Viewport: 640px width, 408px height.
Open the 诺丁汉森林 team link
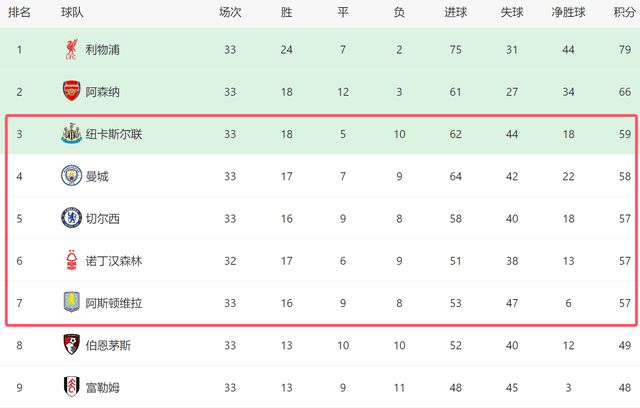tap(114, 260)
